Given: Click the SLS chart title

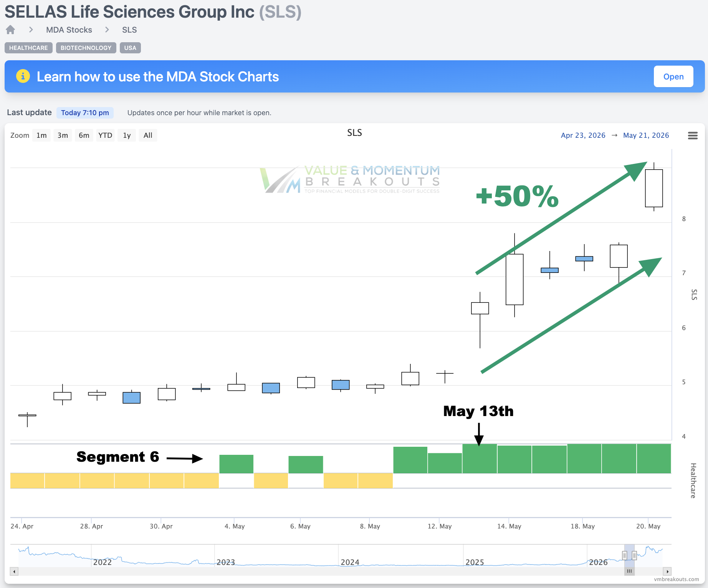Looking at the screenshot, I should [x=354, y=133].
